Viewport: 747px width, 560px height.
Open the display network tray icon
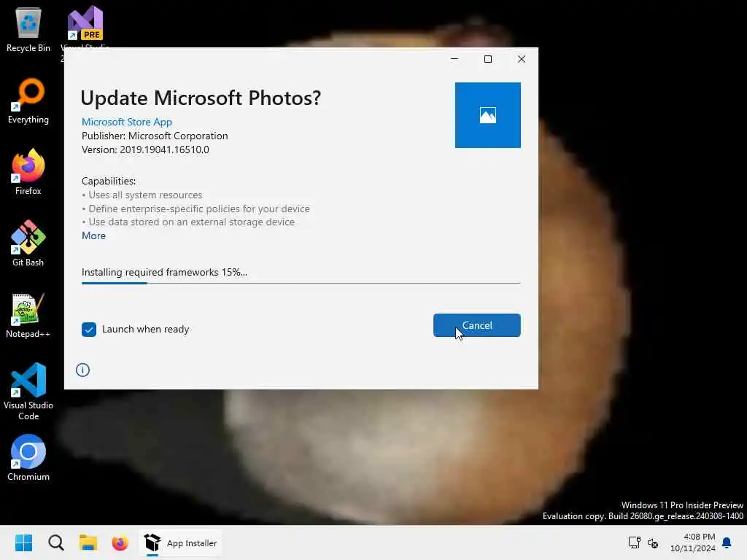tap(634, 542)
